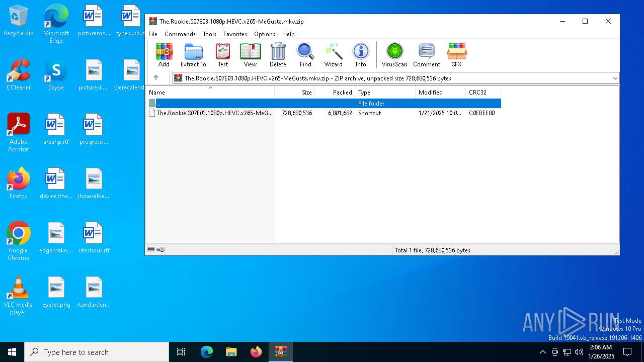Open the Find magnifier tool
The height and width of the screenshot is (362, 644).
[305, 55]
